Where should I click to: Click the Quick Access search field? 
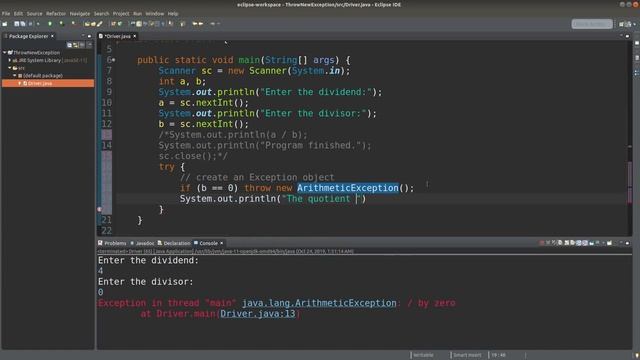(592, 24)
